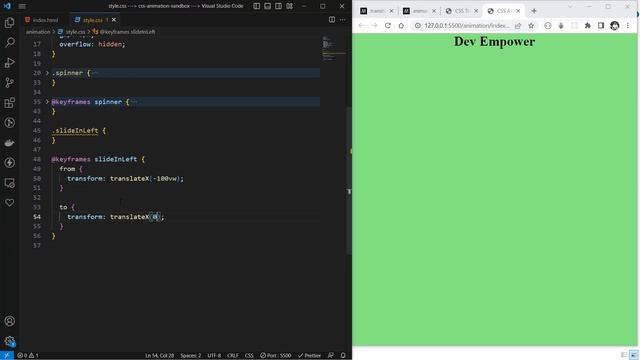
Task: Go to the browser home page
Action: click(401, 25)
